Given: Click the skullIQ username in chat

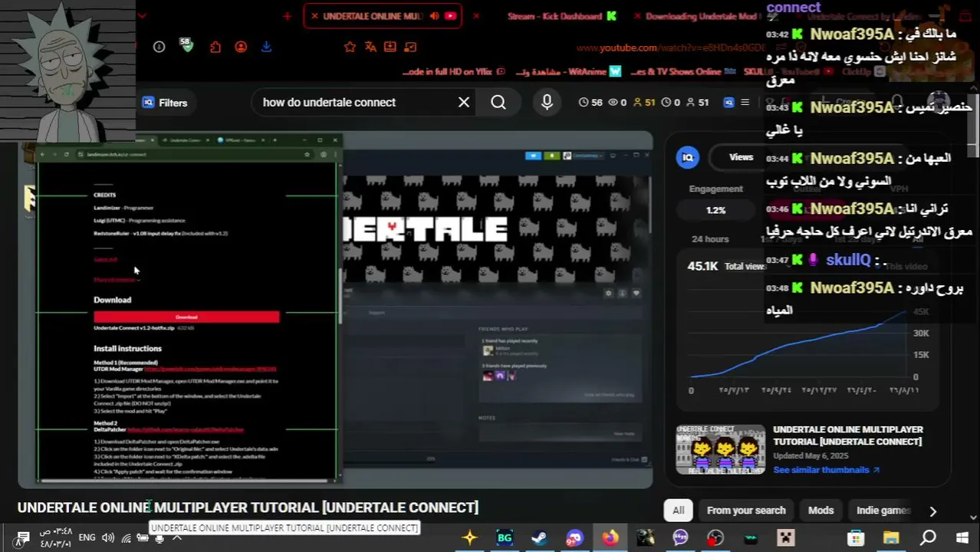Looking at the screenshot, I should 848,260.
